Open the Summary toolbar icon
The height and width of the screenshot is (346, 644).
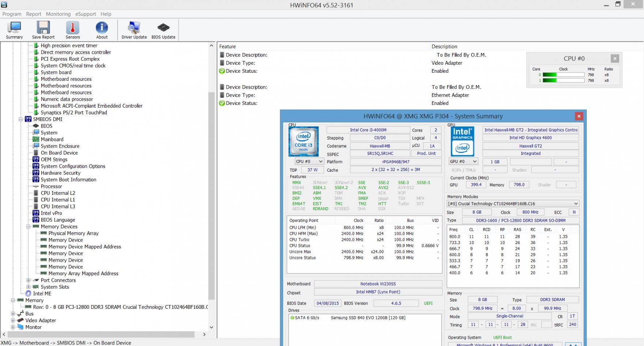[15, 30]
